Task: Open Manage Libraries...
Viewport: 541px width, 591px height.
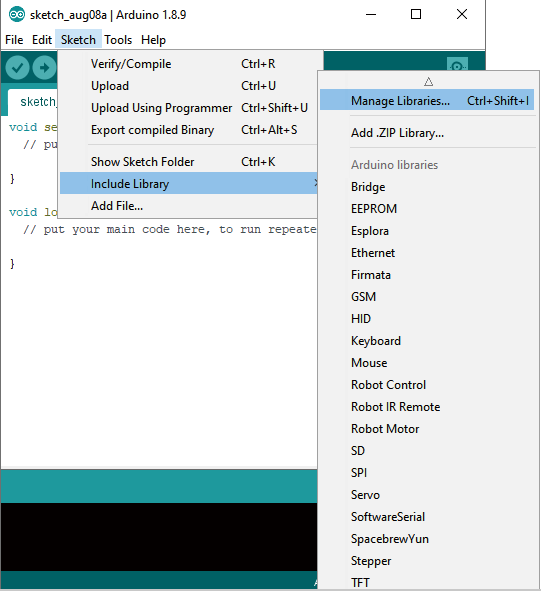Action: tap(427, 101)
